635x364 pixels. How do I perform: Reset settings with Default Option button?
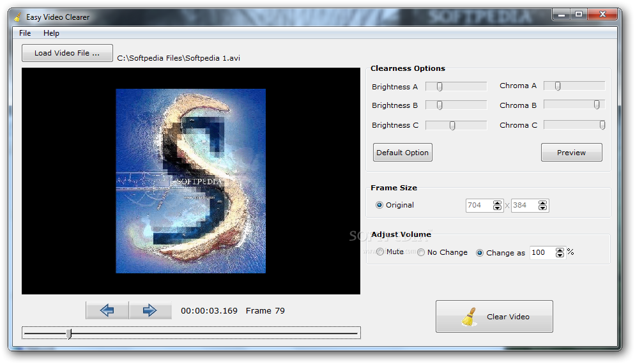(x=402, y=153)
